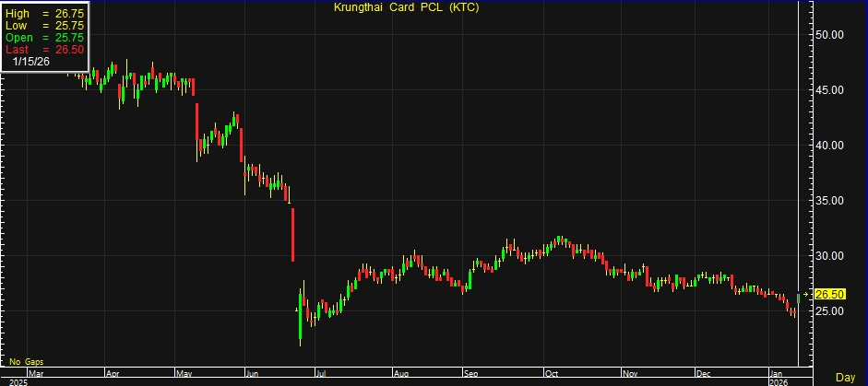Click the 2026 year label on time axis
This screenshot has height=386, width=868.
click(779, 381)
